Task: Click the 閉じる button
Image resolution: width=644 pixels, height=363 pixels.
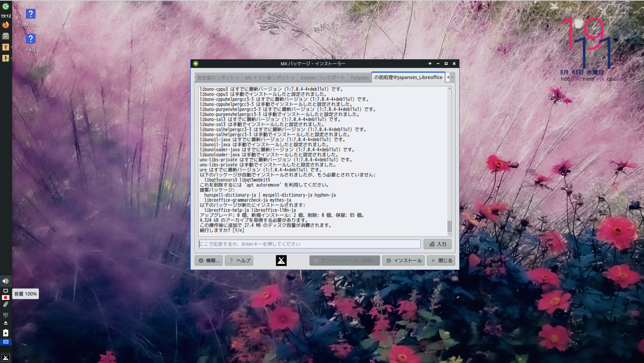Action: pos(441,261)
